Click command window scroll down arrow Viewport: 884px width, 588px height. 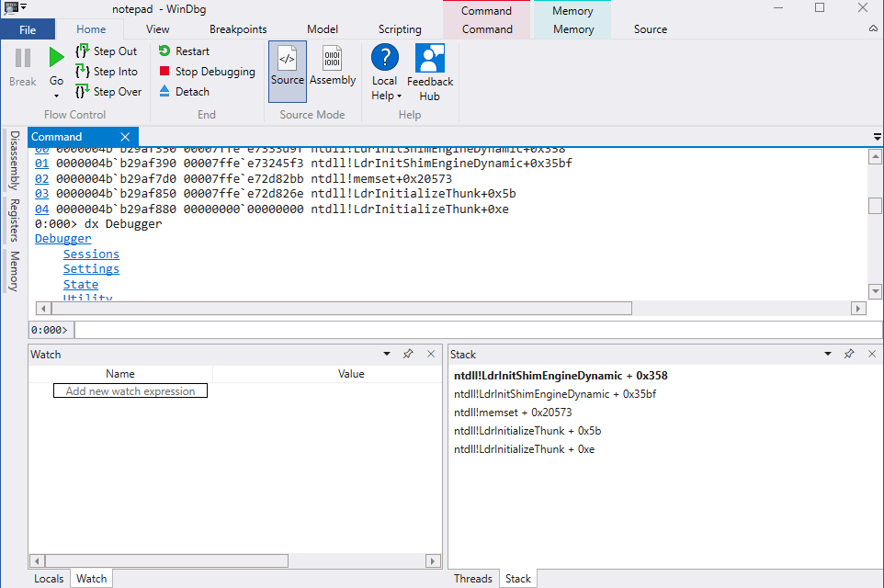point(875,291)
